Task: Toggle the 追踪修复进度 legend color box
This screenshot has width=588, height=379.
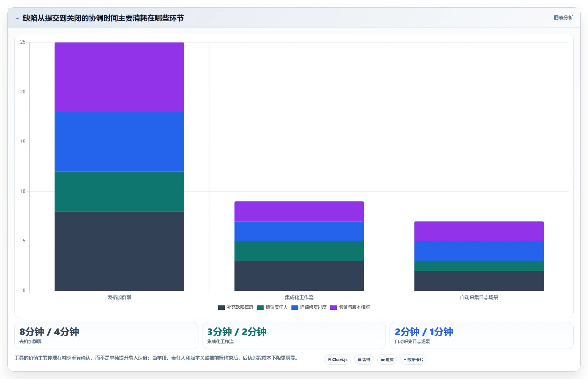Action: click(295, 308)
